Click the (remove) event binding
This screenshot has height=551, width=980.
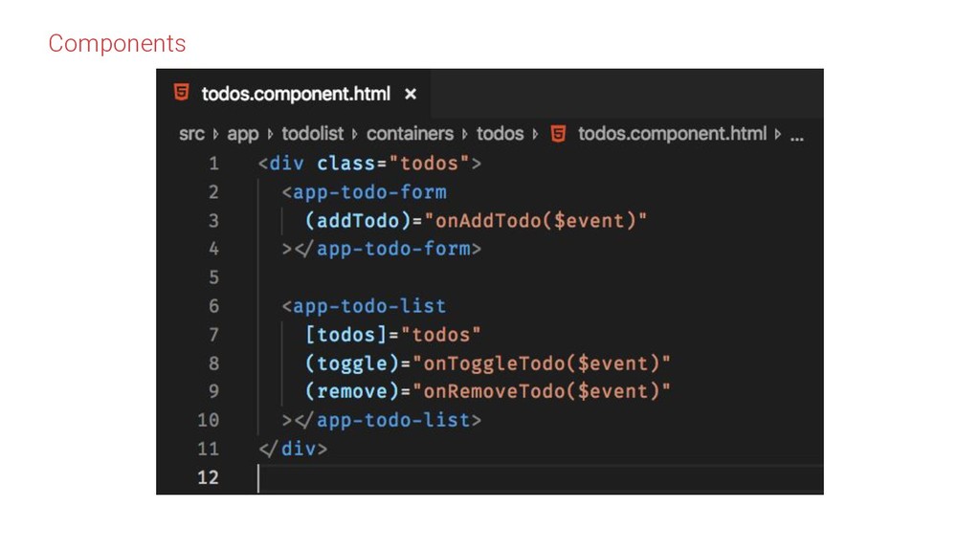(350, 391)
